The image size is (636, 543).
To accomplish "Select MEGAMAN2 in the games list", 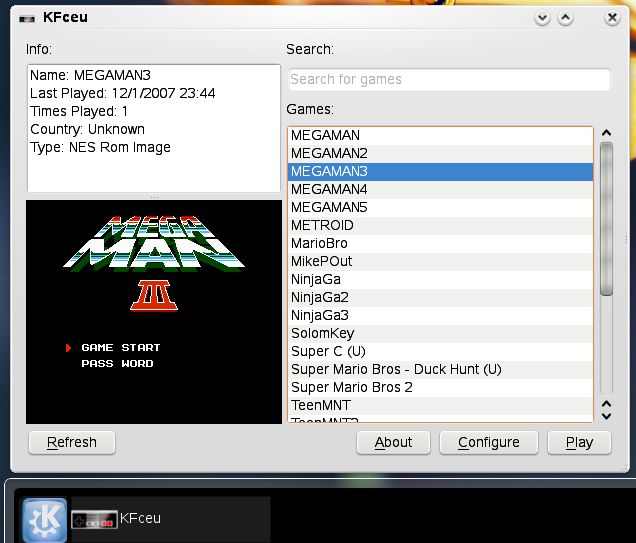I will [x=440, y=154].
